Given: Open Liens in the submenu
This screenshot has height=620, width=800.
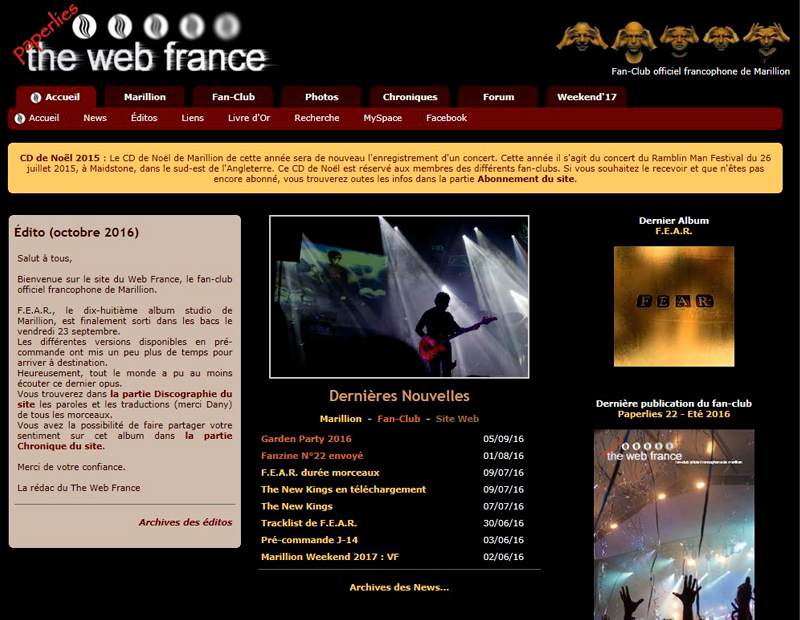Looking at the screenshot, I should click(x=192, y=118).
